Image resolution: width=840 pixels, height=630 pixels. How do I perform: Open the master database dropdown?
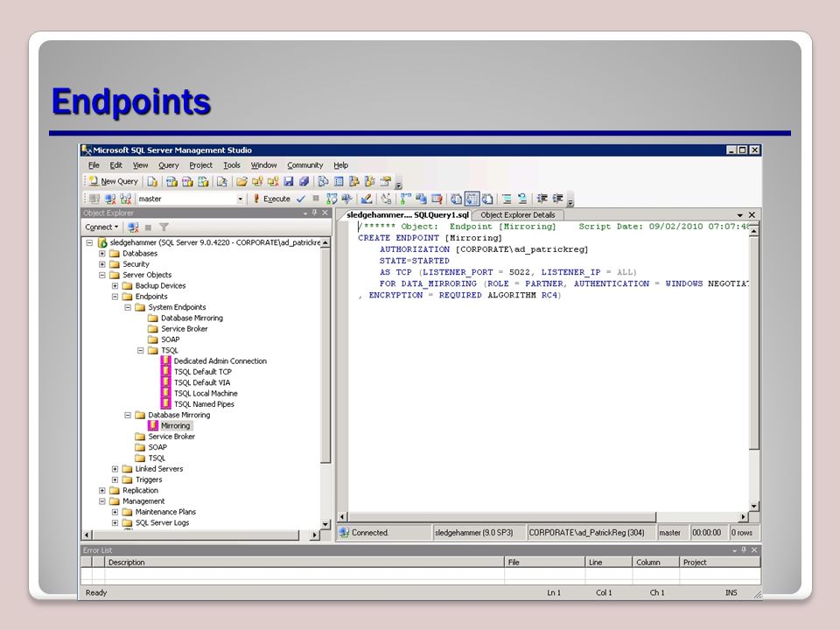click(240, 199)
